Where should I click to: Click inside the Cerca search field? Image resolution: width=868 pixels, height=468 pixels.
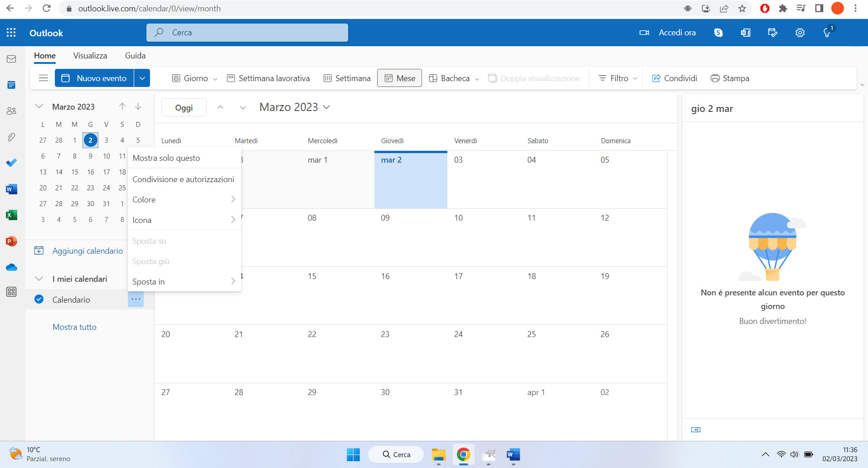[247, 32]
